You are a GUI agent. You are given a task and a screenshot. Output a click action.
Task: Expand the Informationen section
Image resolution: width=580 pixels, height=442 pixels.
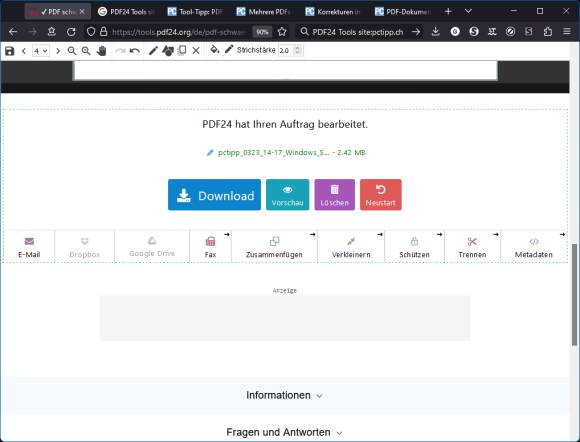pos(284,395)
